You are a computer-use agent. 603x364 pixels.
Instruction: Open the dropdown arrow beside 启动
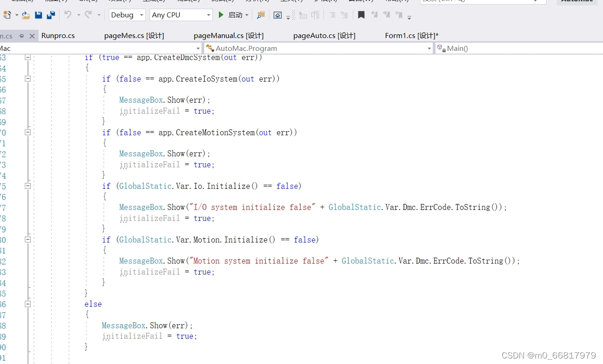pyautogui.click(x=247, y=15)
